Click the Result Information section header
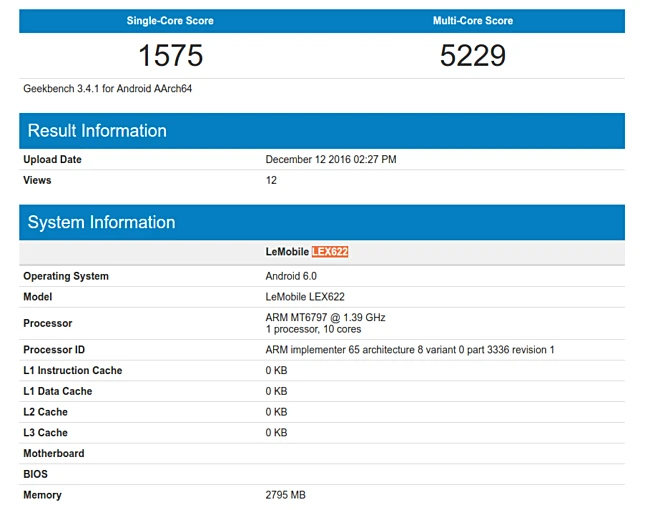650x510 pixels. (x=97, y=131)
